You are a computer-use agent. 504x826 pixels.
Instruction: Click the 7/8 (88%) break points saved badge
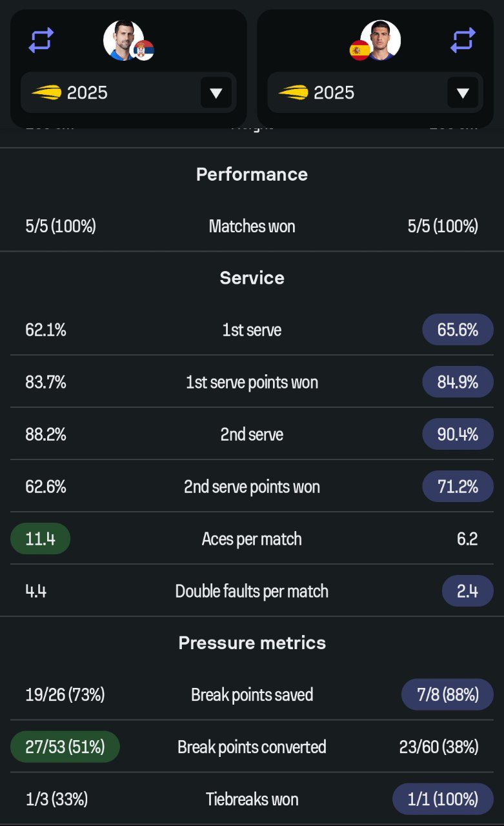(x=447, y=695)
